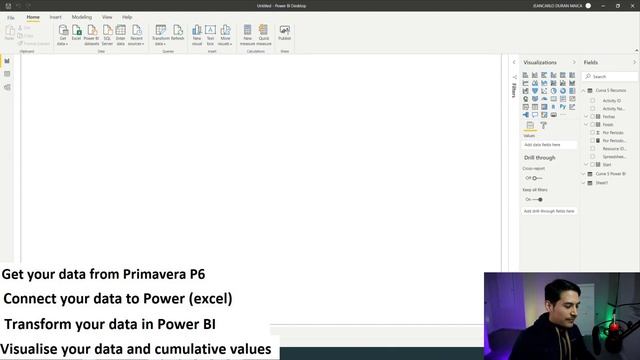Viewport: 640px width, 360px height.
Task: Click Add drill-through fields here well
Action: click(x=549, y=211)
